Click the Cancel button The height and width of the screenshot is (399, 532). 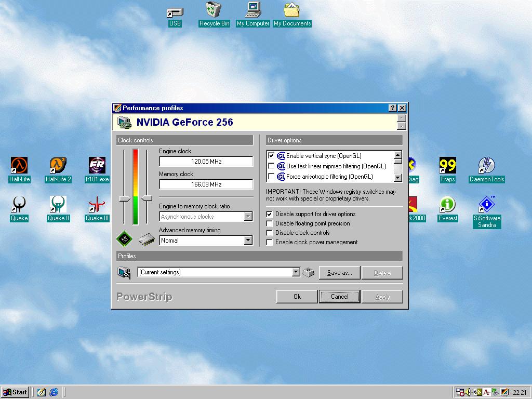340,297
